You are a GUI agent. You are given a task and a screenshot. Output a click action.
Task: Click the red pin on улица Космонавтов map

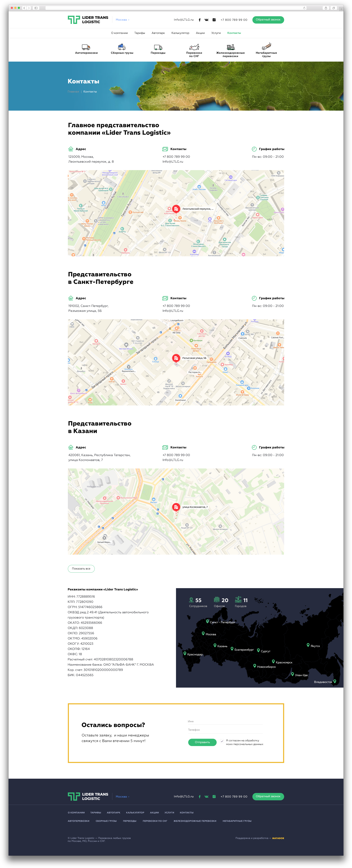click(x=176, y=507)
